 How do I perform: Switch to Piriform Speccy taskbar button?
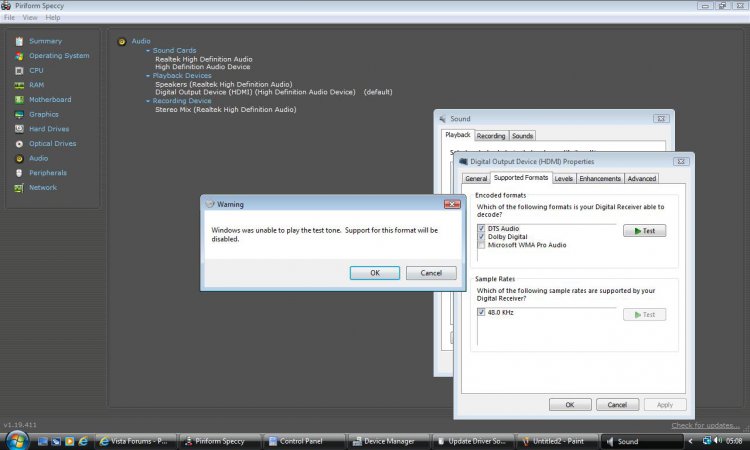[220, 441]
